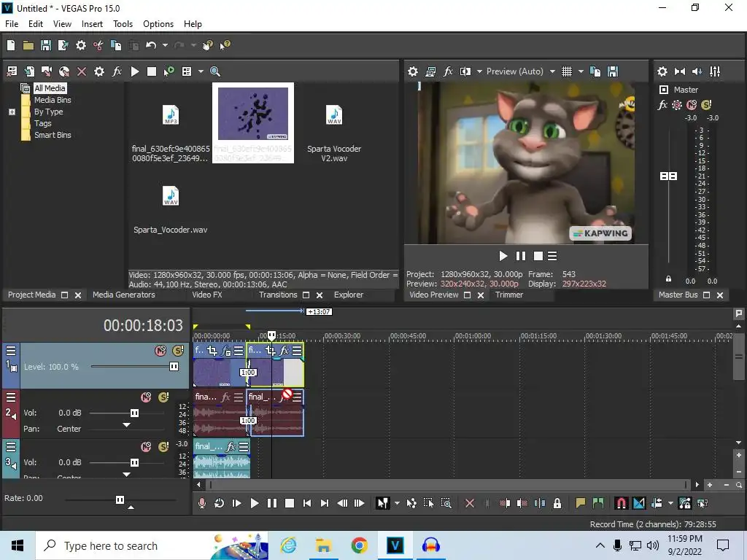Image resolution: width=747 pixels, height=560 pixels.
Task: Click the What's This help icon
Action: point(225,45)
